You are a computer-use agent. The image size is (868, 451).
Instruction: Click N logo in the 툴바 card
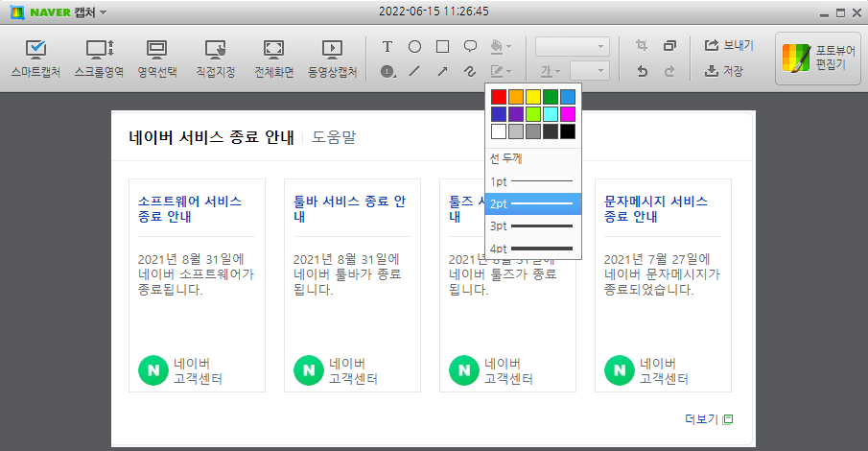point(309,370)
